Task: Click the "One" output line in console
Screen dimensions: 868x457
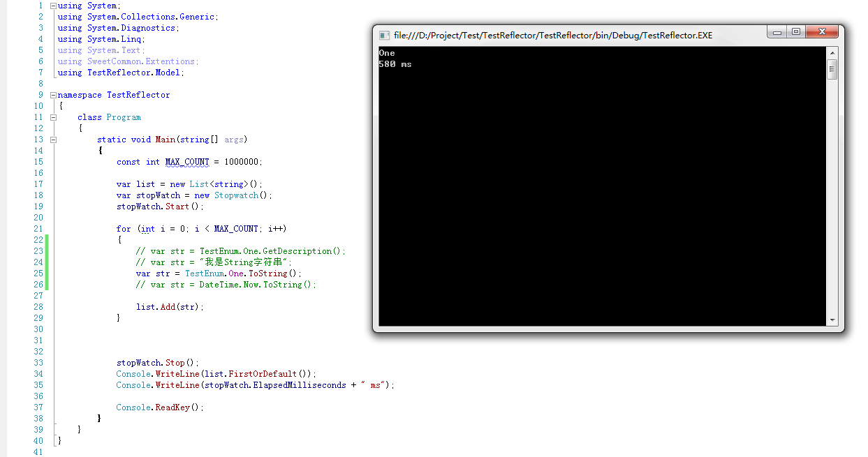Action: [387, 53]
